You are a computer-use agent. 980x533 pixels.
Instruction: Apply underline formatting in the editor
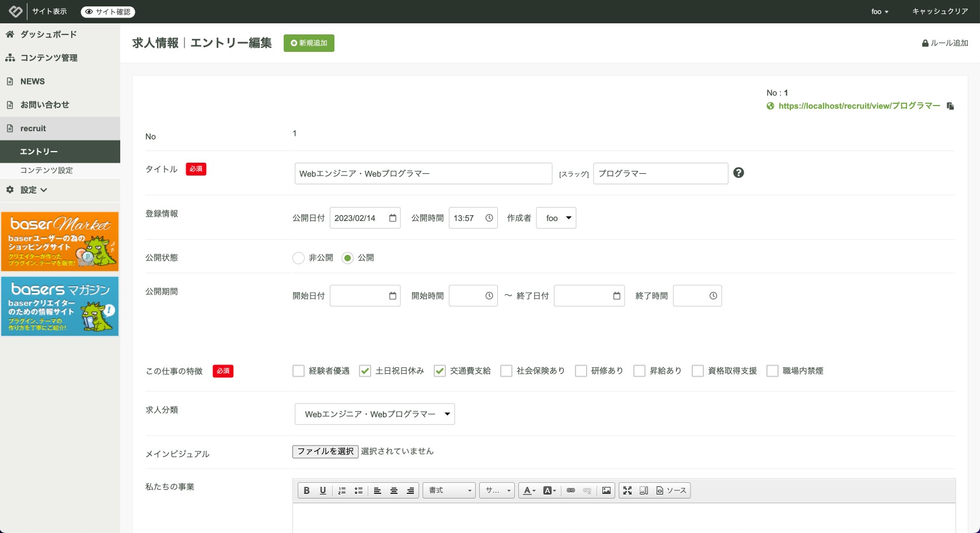click(x=323, y=490)
